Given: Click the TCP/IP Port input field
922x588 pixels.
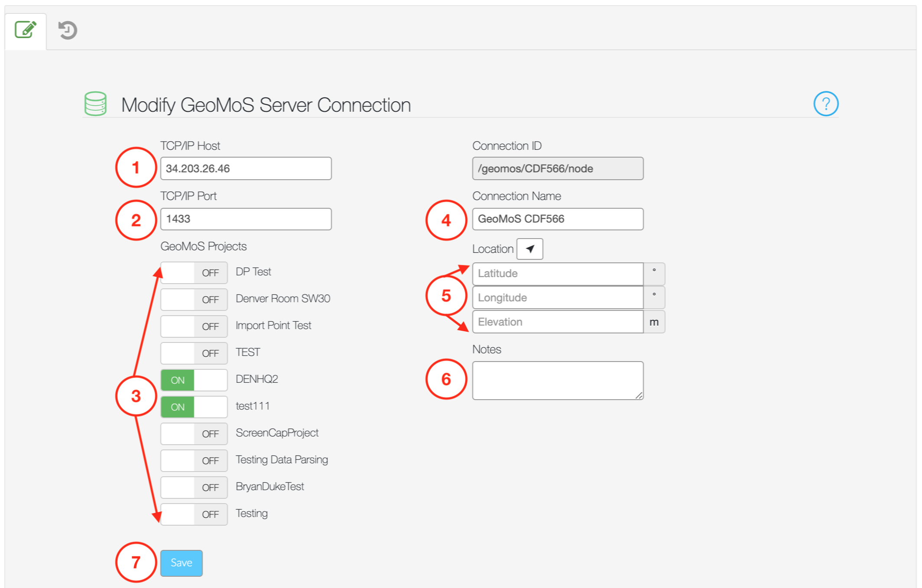Looking at the screenshot, I should click(x=246, y=219).
